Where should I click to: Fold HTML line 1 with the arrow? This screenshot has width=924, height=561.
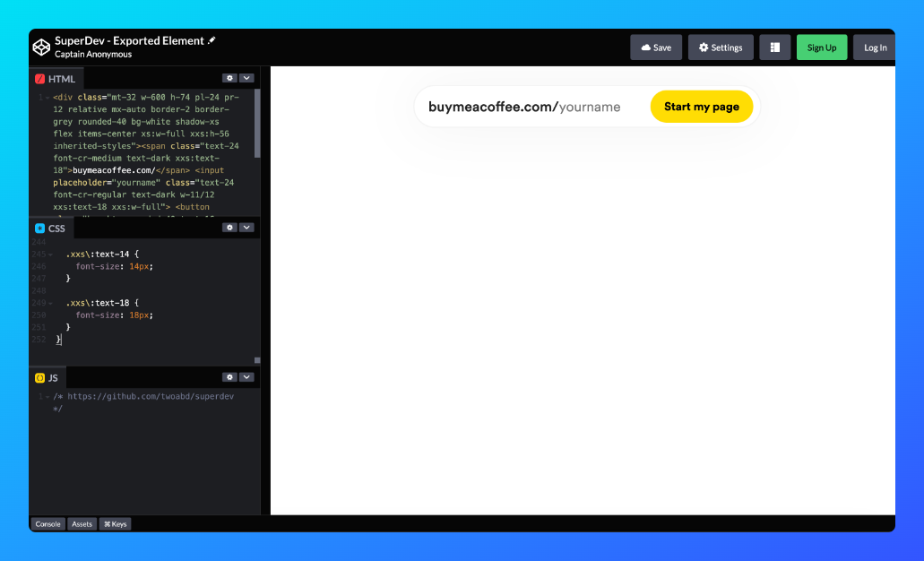[x=47, y=98]
